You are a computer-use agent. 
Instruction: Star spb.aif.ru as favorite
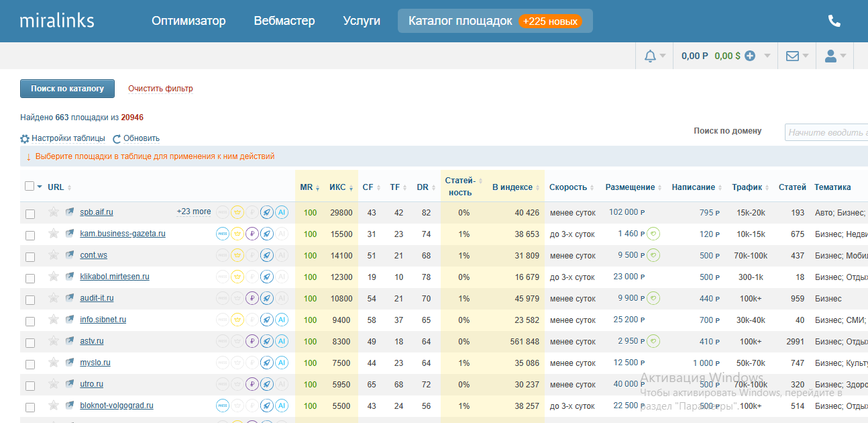pyautogui.click(x=54, y=212)
